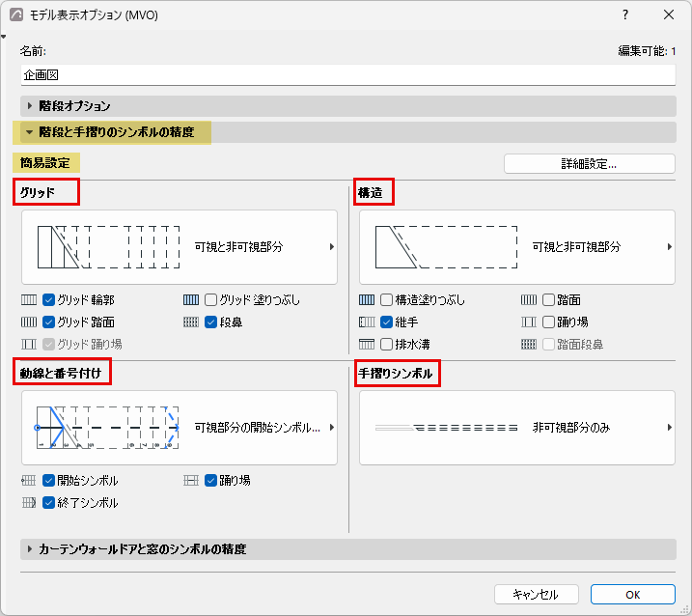Enable 構造塗りつぶし checkbox
The width and height of the screenshot is (692, 616).
pos(386,300)
